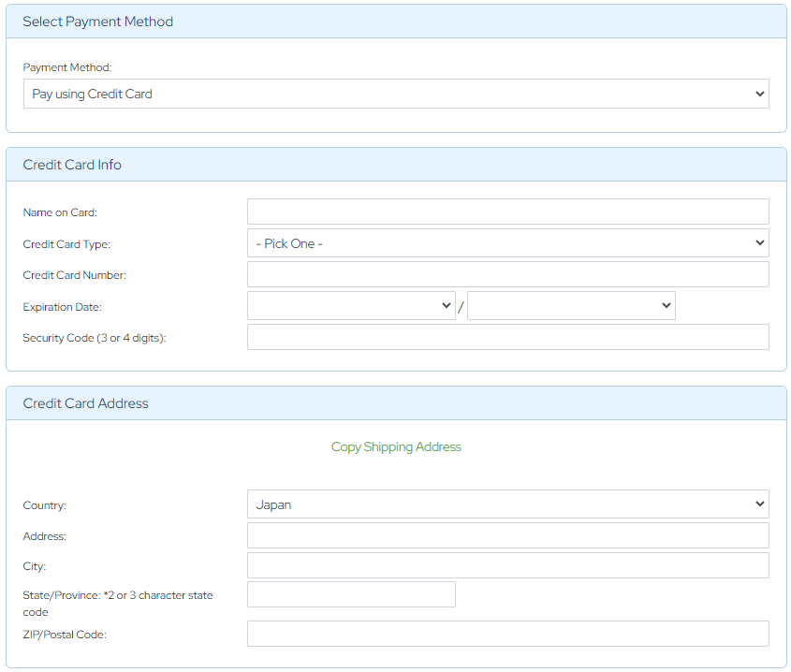
Task: Focus the State/Province input field
Action: 351,594
